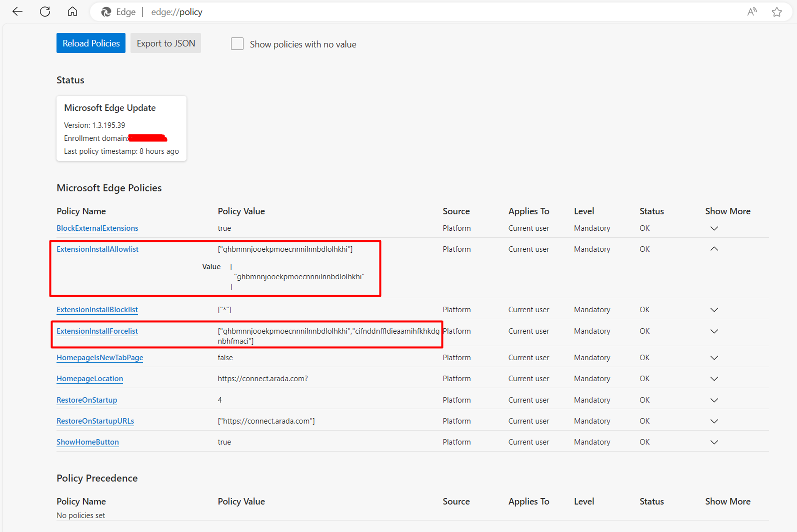Select the ["*"] blocklist value
This screenshot has width=797, height=532.
coord(224,310)
